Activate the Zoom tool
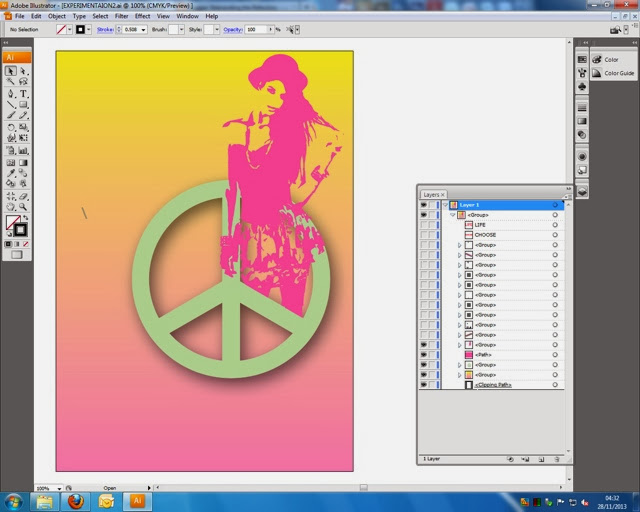This screenshot has height=512, width=640. click(x=23, y=207)
